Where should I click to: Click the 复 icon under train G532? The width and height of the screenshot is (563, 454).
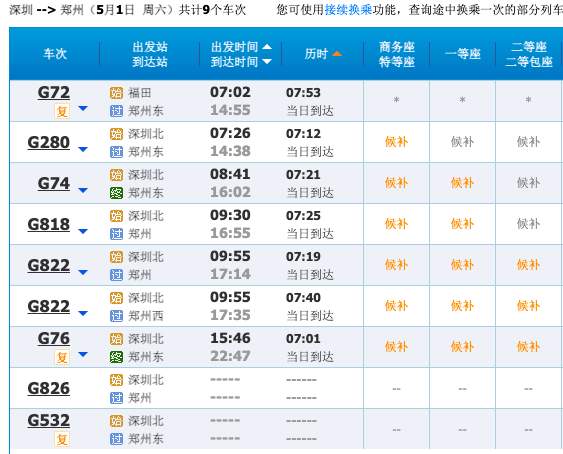(x=62, y=439)
